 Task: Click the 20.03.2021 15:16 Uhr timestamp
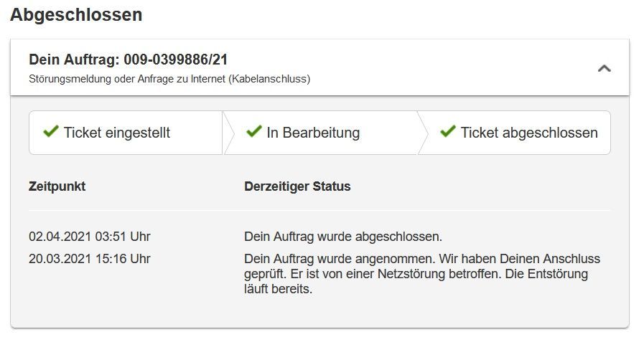[90, 259]
